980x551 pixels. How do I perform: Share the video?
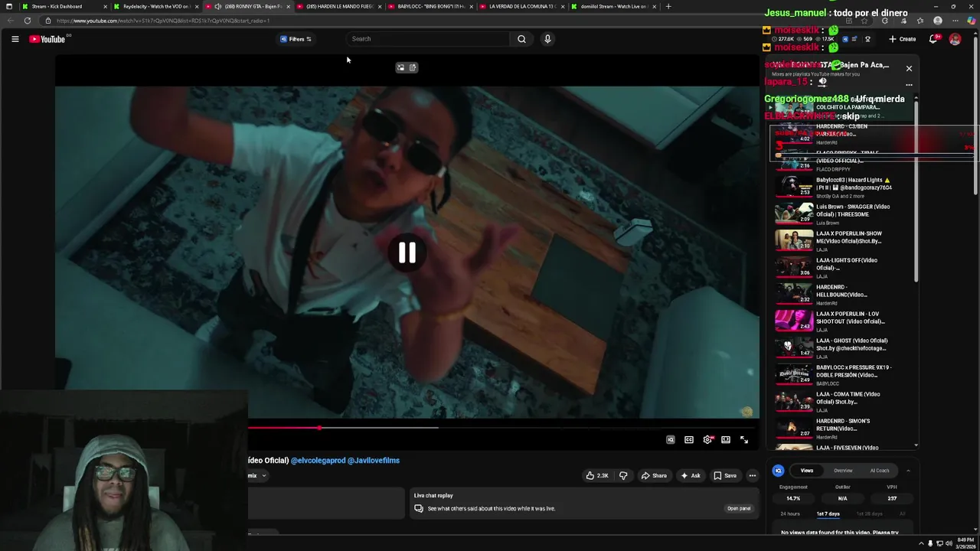(x=654, y=475)
